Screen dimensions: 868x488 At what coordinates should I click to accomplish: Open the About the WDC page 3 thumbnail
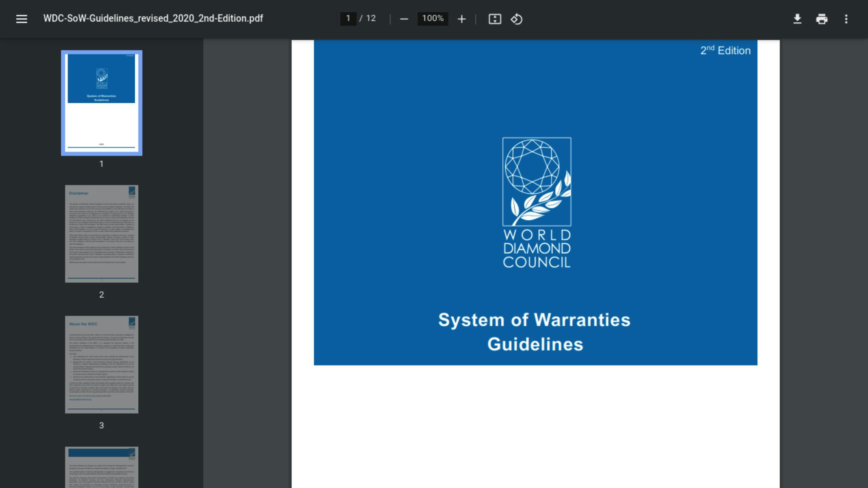102,365
